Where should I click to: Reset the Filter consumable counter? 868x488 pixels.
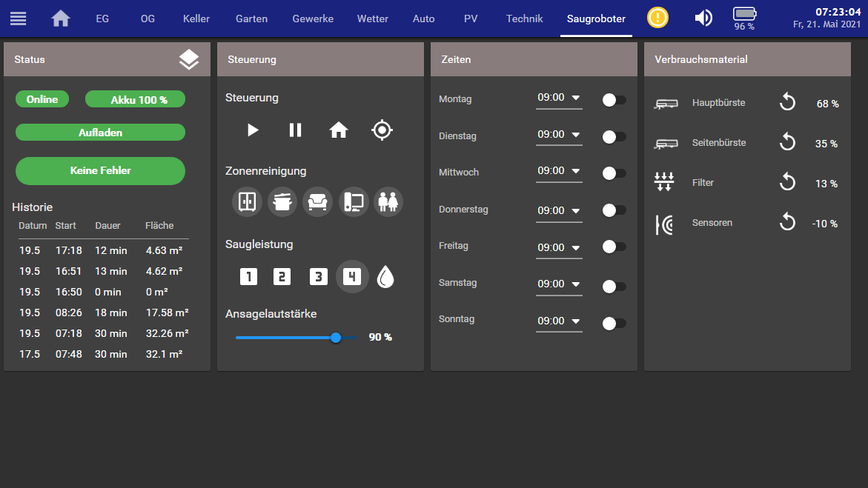pyautogui.click(x=787, y=183)
